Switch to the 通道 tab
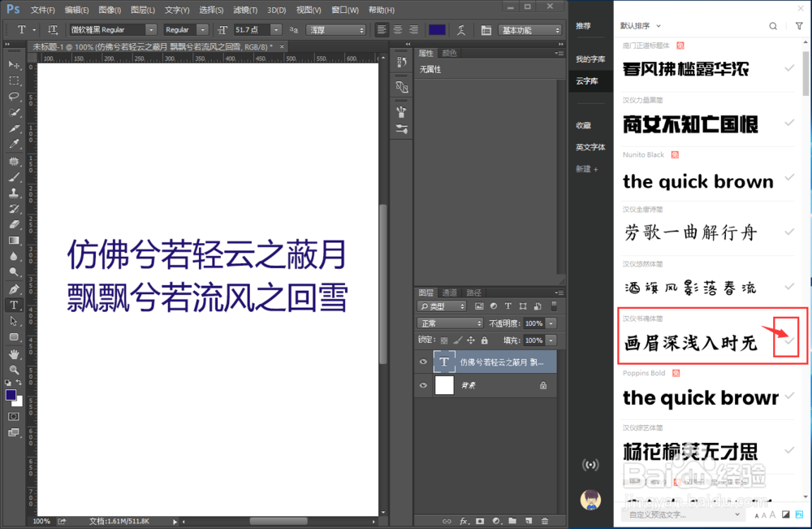Screen dimensions: 812x529 449,293
